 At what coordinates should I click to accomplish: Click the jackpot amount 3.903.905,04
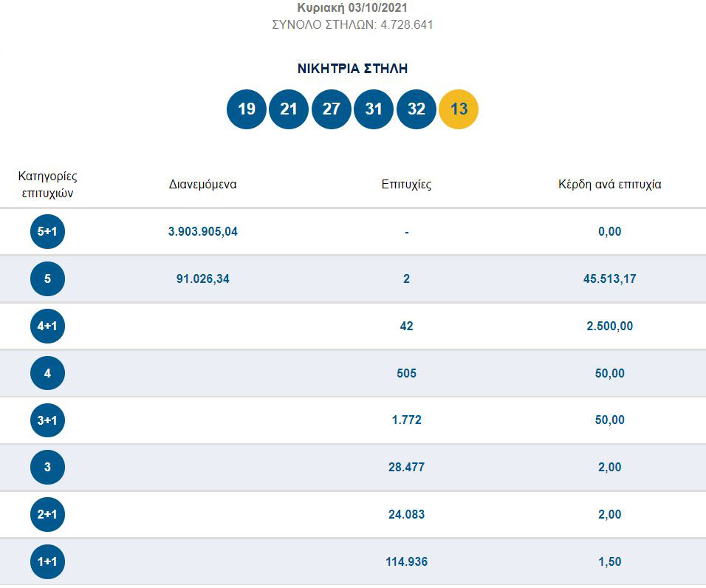point(202,231)
